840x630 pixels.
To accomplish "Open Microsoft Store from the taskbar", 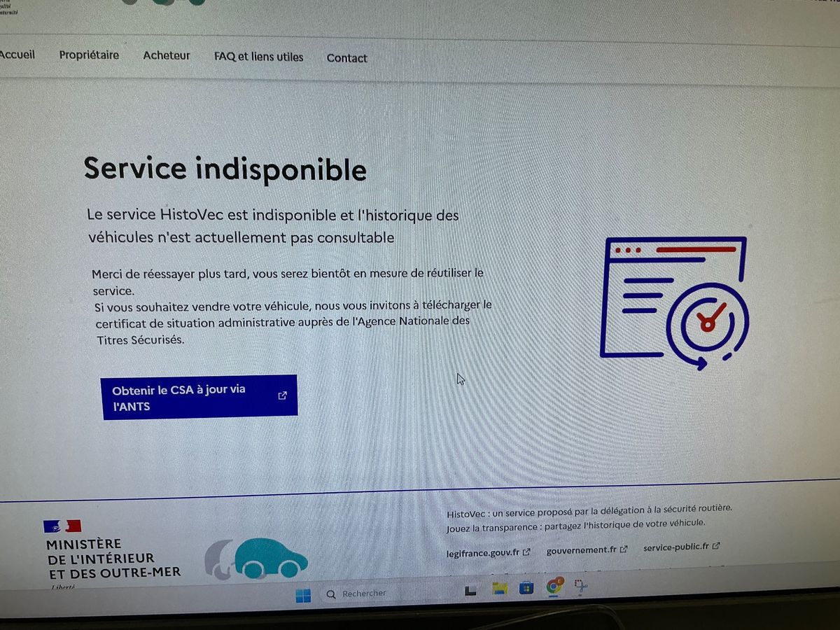I will (x=526, y=588).
